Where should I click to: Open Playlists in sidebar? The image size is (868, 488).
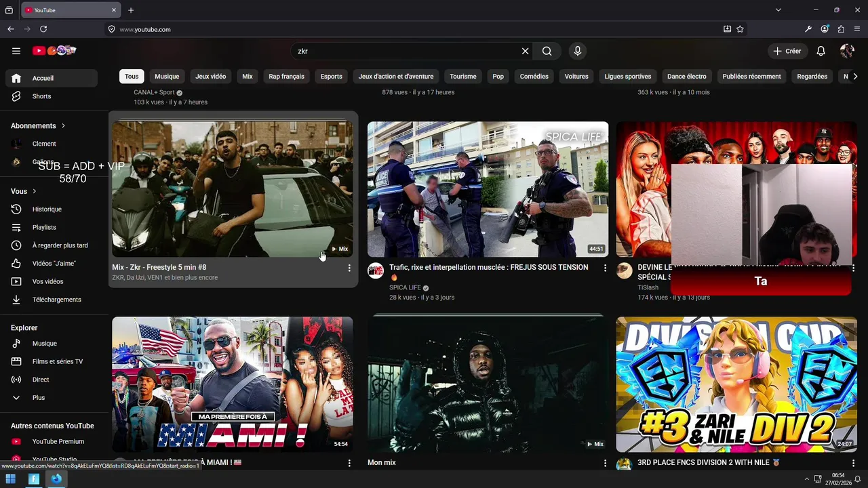(x=52, y=227)
